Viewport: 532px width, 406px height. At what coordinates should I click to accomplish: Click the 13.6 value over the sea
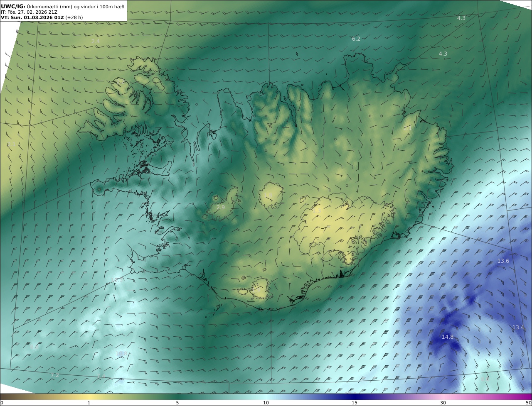tap(503, 261)
